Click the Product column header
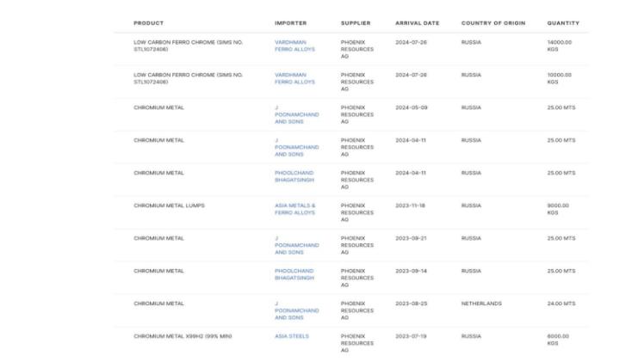Viewport: 644px width, 362px height. tap(148, 23)
